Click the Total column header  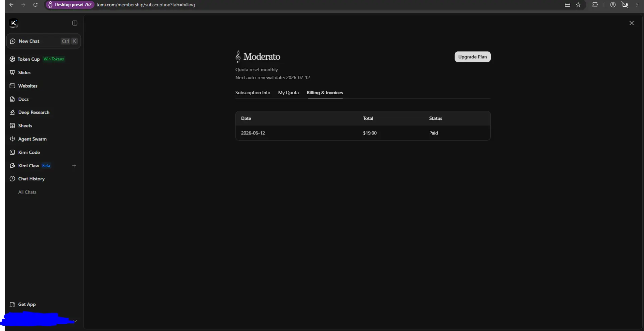368,118
